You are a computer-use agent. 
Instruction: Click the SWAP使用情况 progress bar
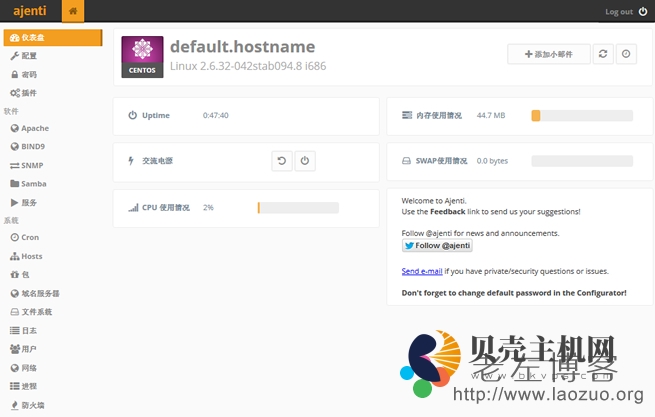pos(582,161)
